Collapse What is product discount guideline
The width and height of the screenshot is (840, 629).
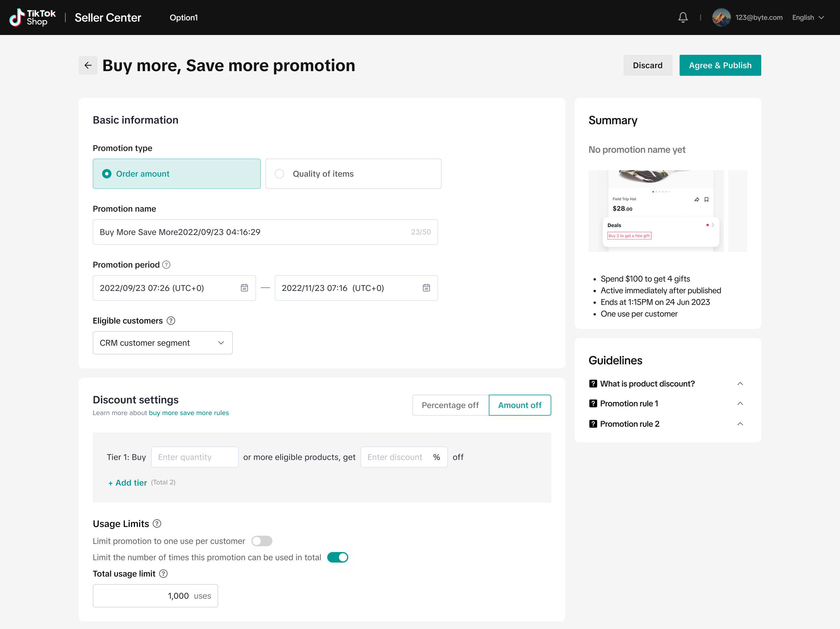click(740, 384)
